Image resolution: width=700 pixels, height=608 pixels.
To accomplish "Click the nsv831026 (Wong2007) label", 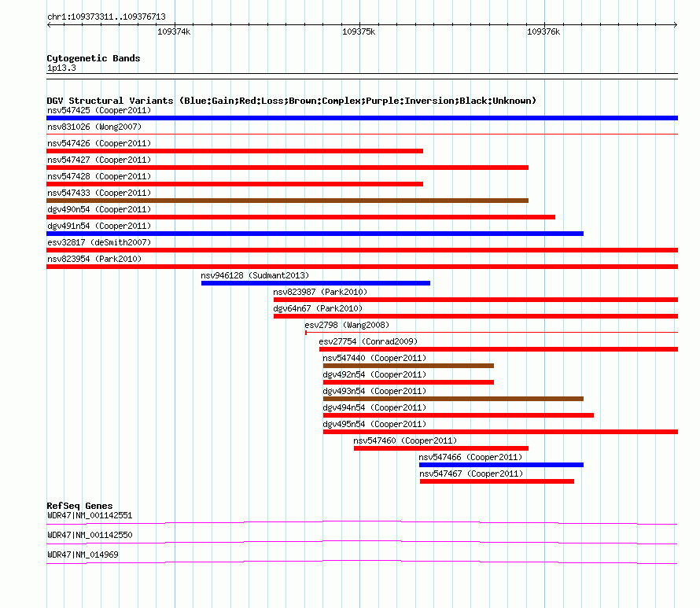I will 94,127.
